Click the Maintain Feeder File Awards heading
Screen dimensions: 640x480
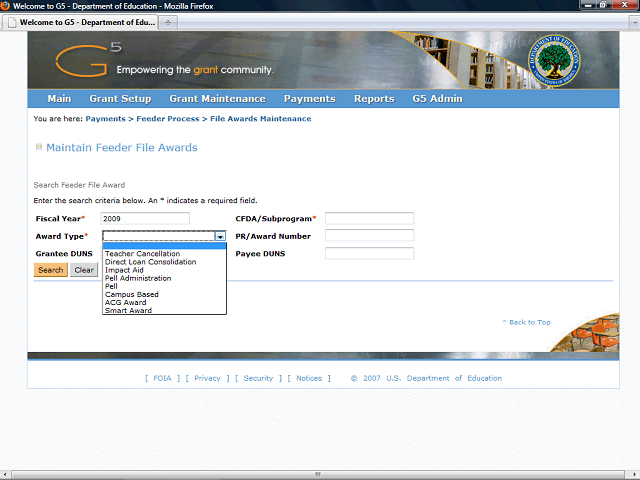122,147
